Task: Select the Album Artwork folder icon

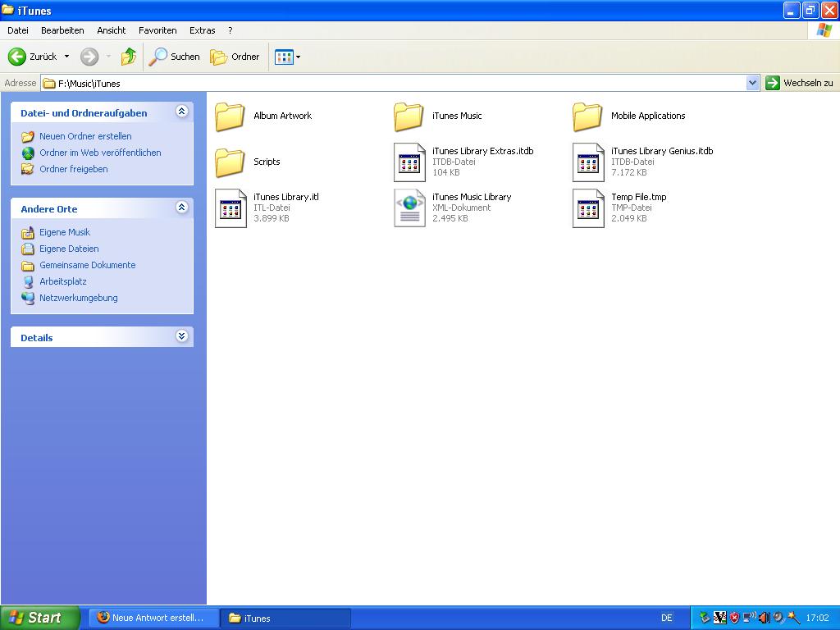Action: [x=230, y=116]
